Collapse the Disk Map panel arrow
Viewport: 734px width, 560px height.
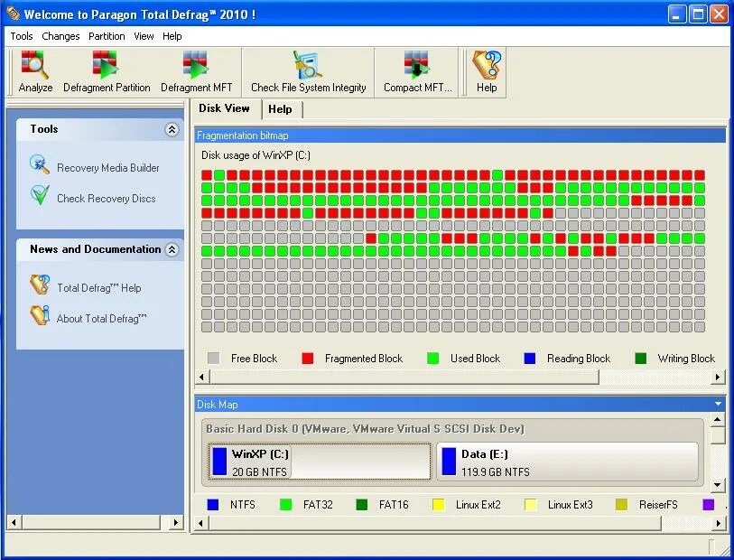(718, 404)
